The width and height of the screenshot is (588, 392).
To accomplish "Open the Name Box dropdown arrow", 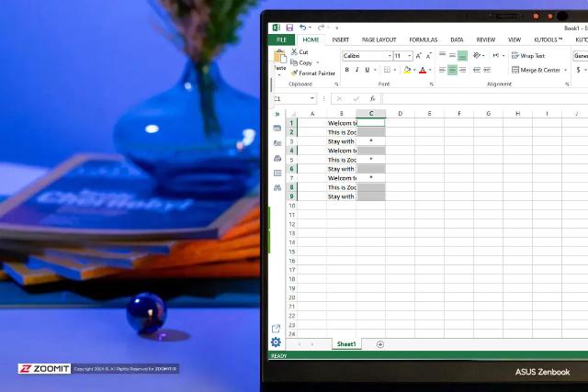I will click(x=312, y=98).
